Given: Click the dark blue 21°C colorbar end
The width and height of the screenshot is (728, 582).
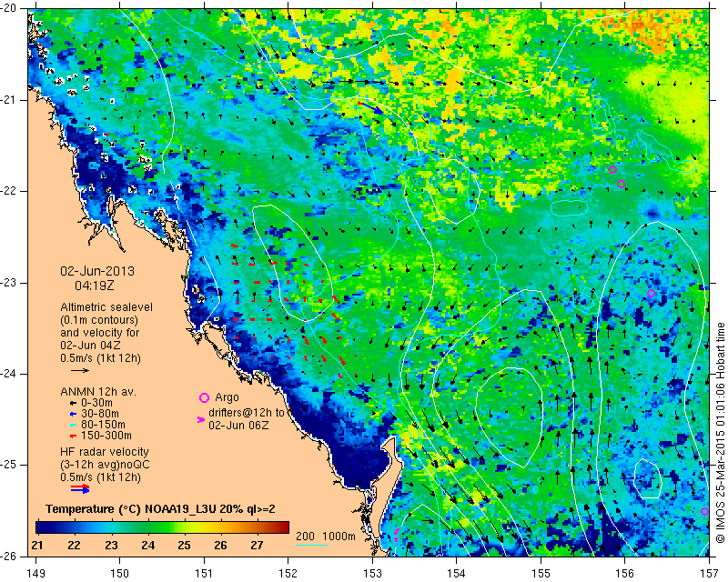Looking at the screenshot, I should [40, 527].
